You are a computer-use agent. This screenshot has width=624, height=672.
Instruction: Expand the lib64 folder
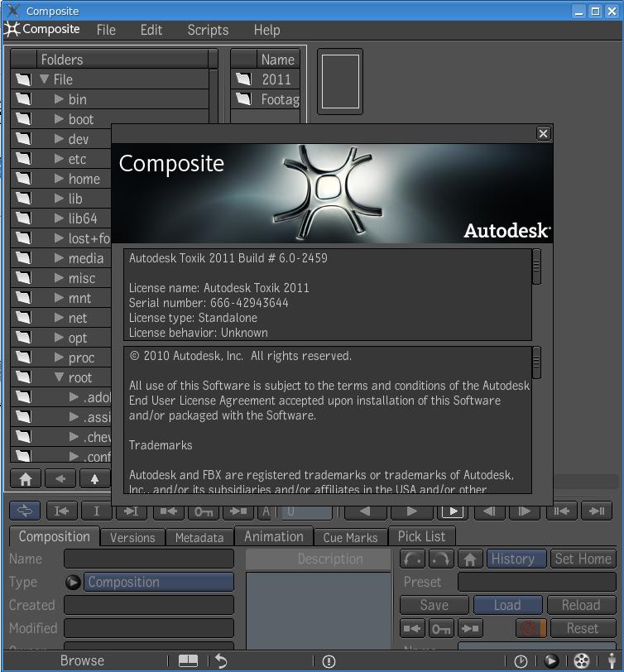[59, 218]
